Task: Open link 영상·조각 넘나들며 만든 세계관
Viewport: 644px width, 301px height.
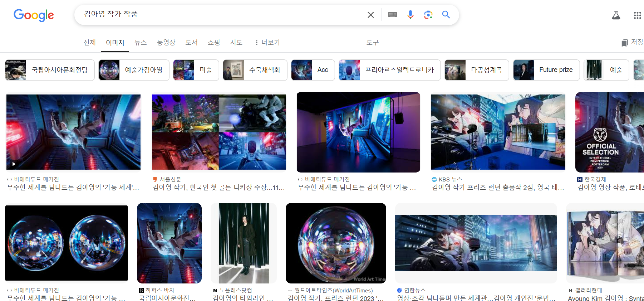Action: click(476, 298)
